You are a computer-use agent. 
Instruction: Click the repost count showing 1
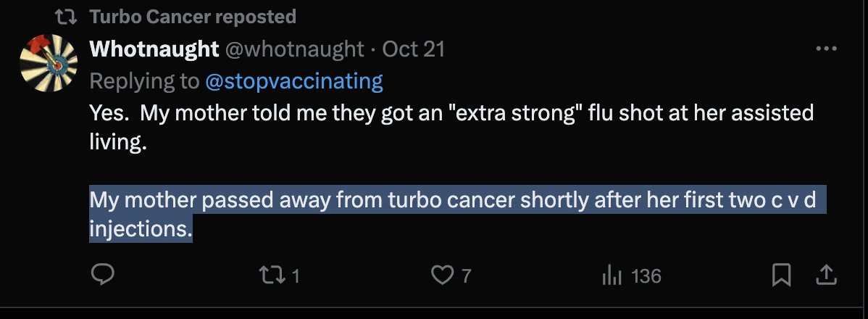coord(295,275)
